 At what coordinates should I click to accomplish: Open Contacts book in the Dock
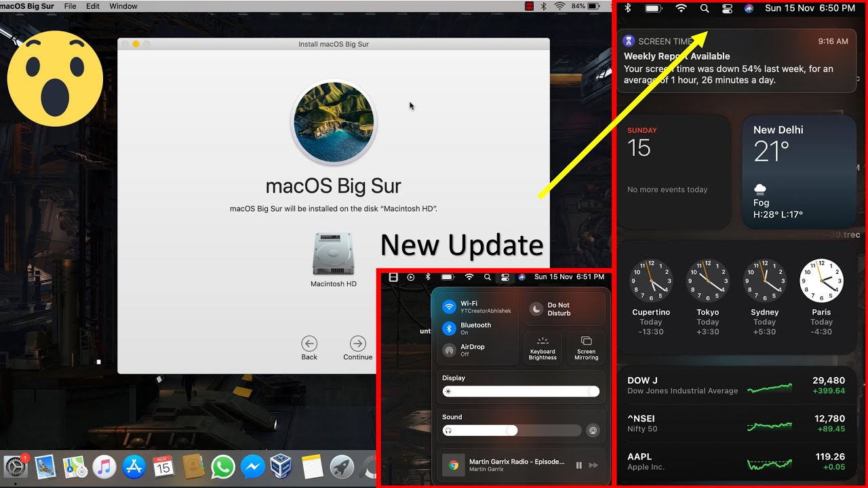193,466
